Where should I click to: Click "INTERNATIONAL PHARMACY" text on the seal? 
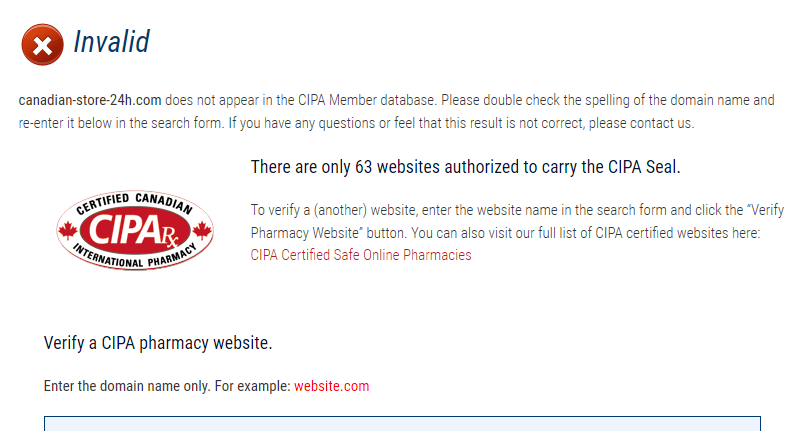(x=134, y=259)
